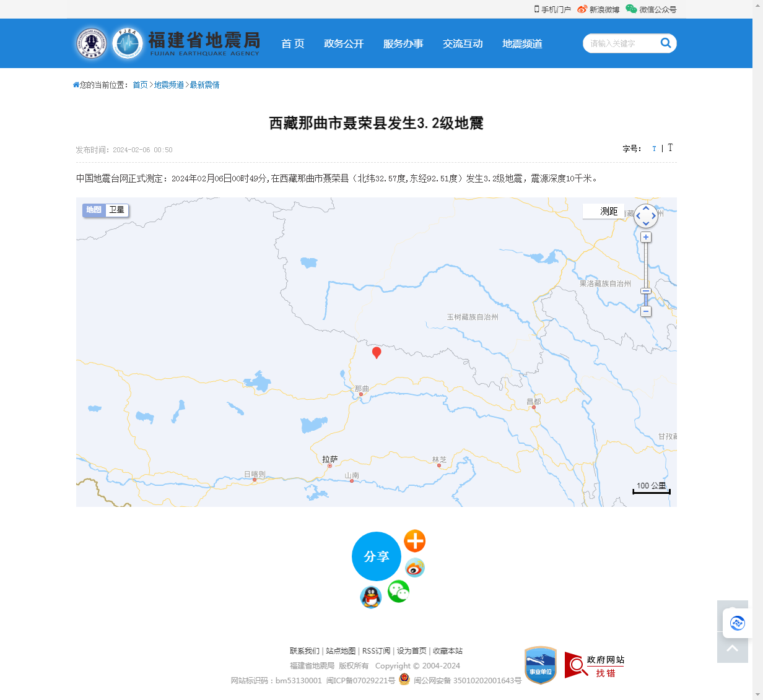
Task: Select the smaller font size T
Action: click(x=654, y=149)
